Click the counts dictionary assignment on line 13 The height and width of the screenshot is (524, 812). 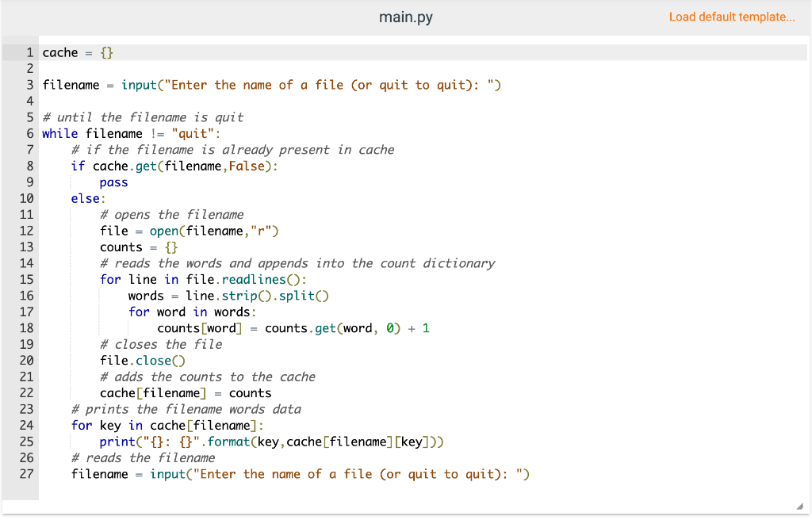coord(121,247)
